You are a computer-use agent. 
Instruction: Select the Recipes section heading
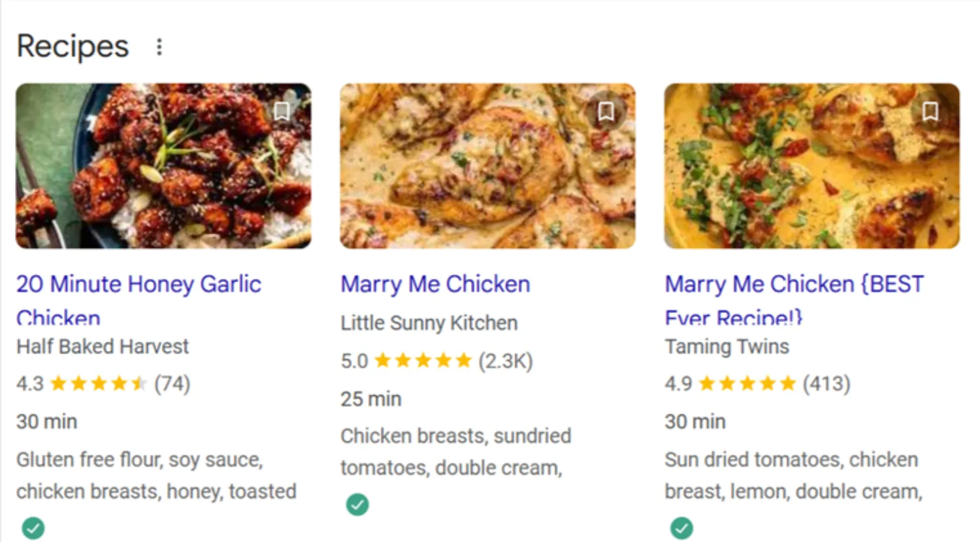(73, 45)
